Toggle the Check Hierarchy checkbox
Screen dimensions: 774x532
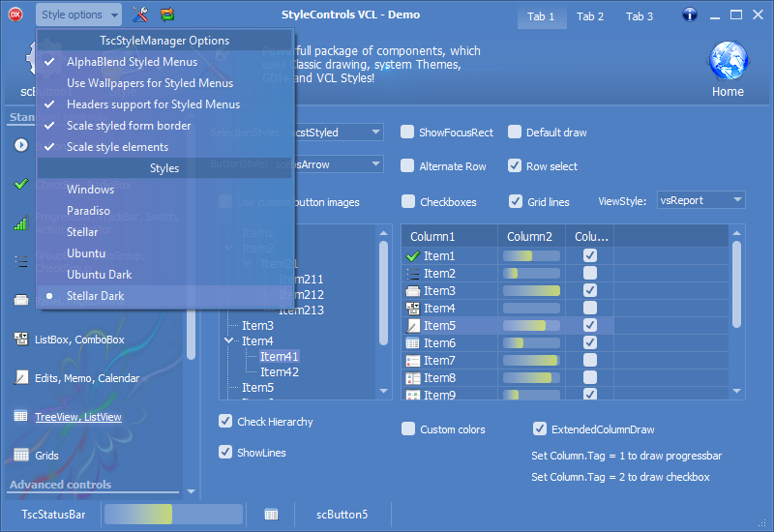(225, 421)
